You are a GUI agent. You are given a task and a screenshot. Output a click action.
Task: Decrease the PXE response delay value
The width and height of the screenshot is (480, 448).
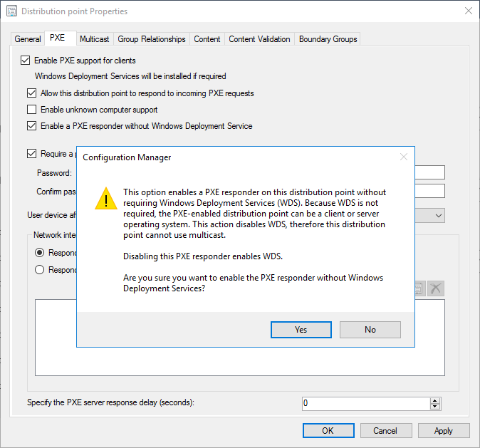(434, 407)
